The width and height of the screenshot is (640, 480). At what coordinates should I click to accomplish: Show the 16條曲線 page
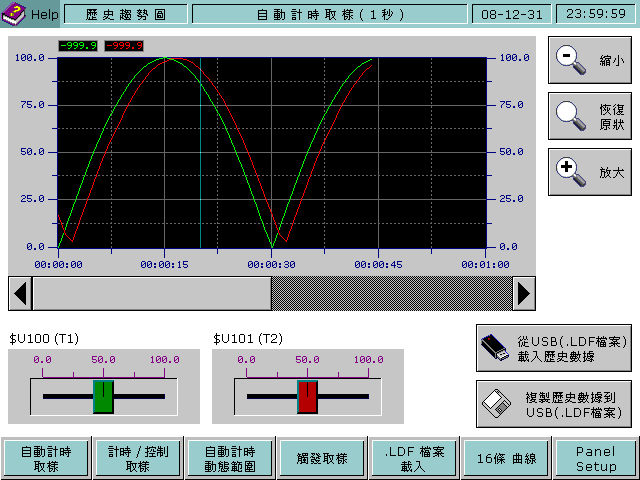(x=503, y=459)
